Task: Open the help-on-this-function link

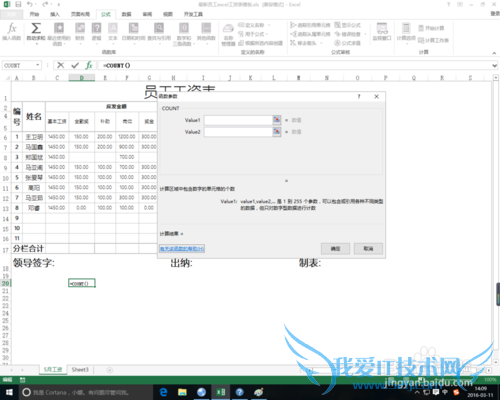Action: coord(182,249)
